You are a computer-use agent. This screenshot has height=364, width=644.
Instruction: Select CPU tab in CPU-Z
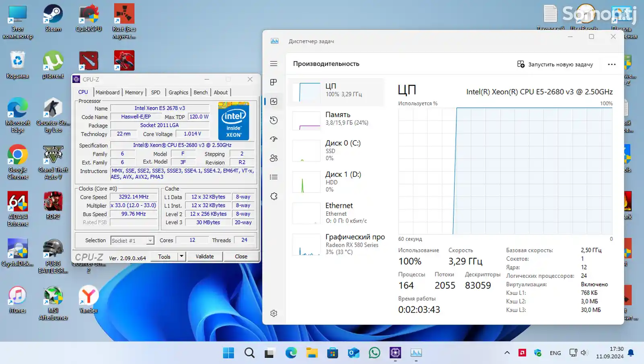[x=83, y=92]
